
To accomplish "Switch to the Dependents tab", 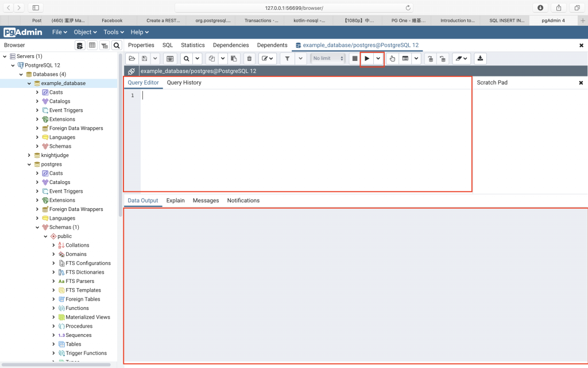I will 272,45.
